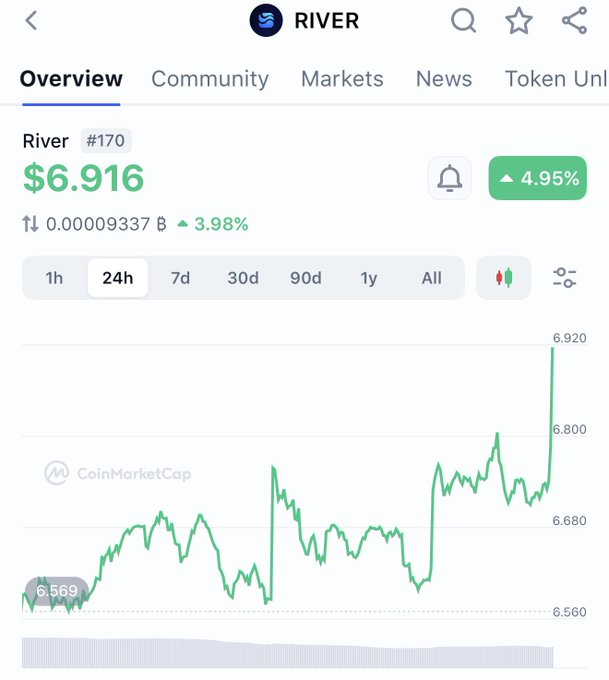The height and width of the screenshot is (680, 609).
Task: Select the 7d chart range
Action: [x=180, y=278]
